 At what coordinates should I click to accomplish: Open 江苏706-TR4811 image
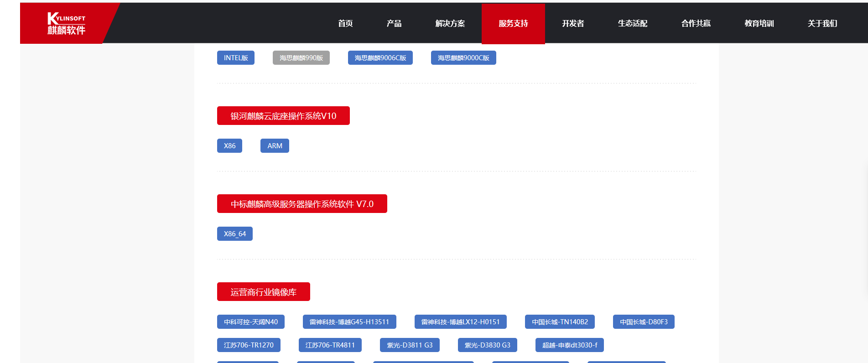point(330,345)
